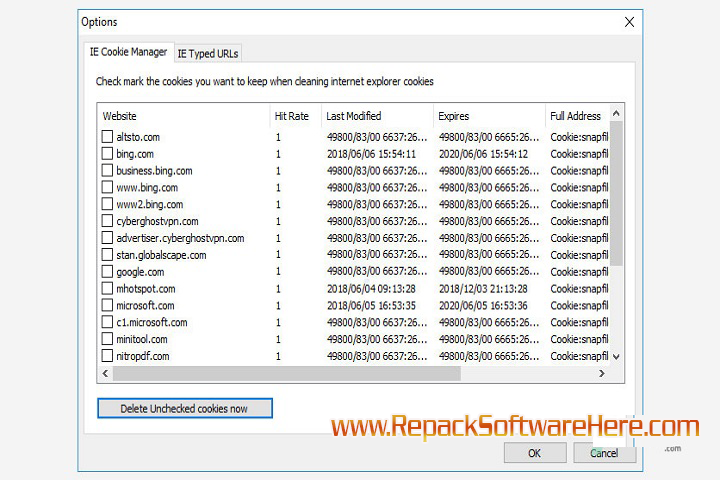Click the Full Address column header
The width and height of the screenshot is (720, 480).
(x=578, y=116)
